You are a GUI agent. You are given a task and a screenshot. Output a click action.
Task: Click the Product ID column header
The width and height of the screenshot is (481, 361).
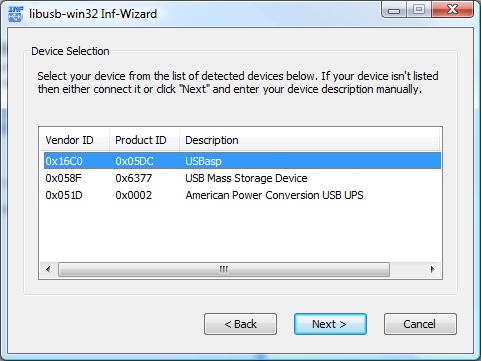[x=144, y=140]
